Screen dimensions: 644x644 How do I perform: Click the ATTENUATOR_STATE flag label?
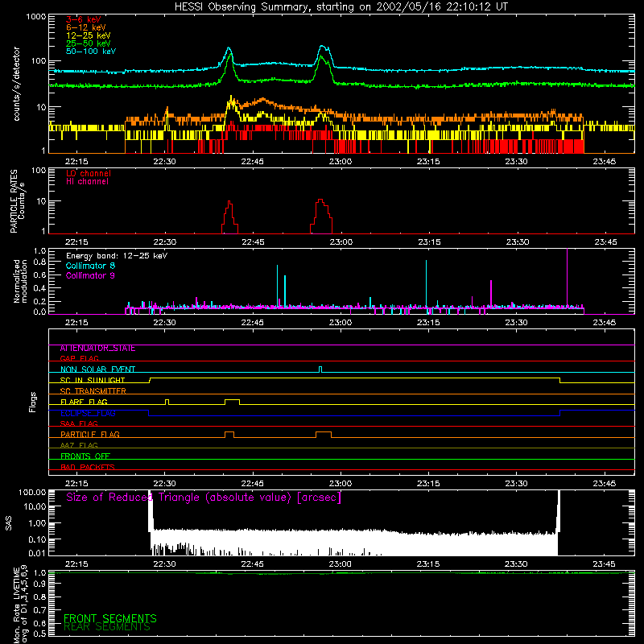(97, 349)
